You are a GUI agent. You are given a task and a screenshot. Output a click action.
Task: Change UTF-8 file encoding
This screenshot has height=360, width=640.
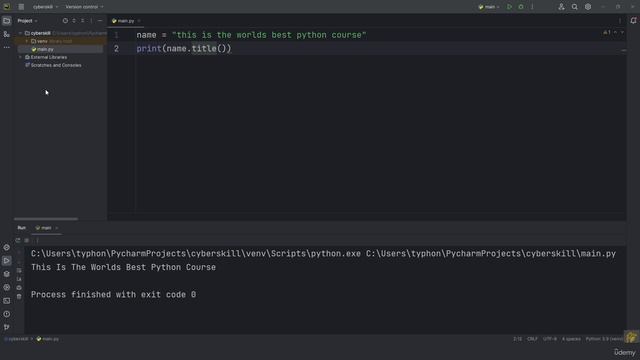549,339
